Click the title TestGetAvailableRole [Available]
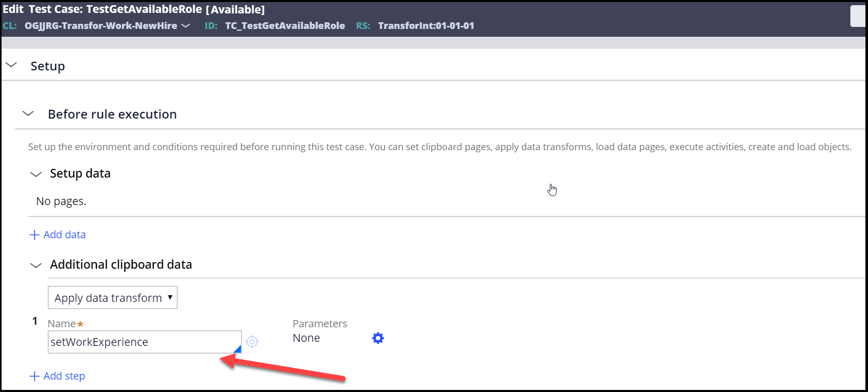Image resolution: width=868 pixels, height=392 pixels. point(175,9)
